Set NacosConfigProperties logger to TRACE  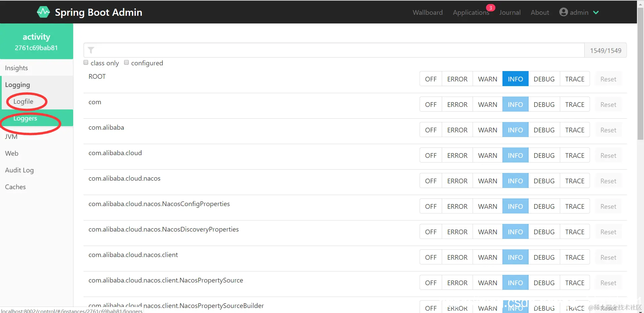[x=575, y=206]
